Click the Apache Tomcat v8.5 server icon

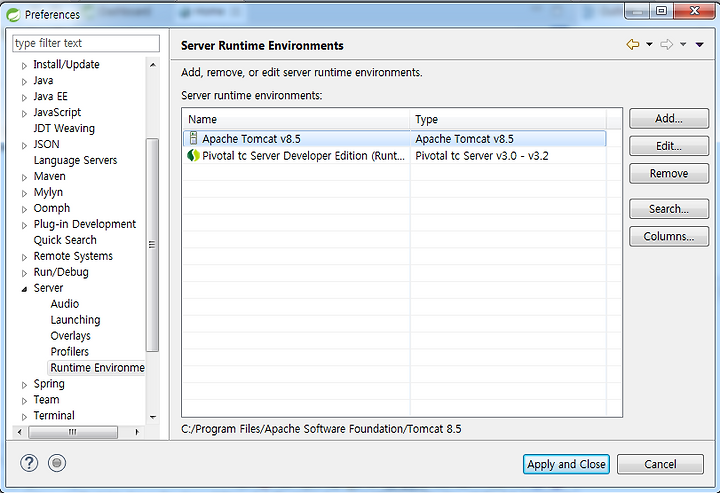coord(193,138)
